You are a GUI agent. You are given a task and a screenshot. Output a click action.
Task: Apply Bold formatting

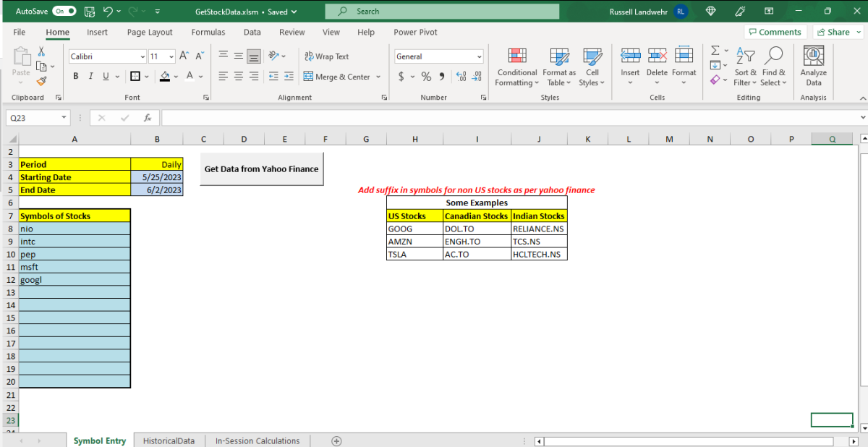(75, 77)
